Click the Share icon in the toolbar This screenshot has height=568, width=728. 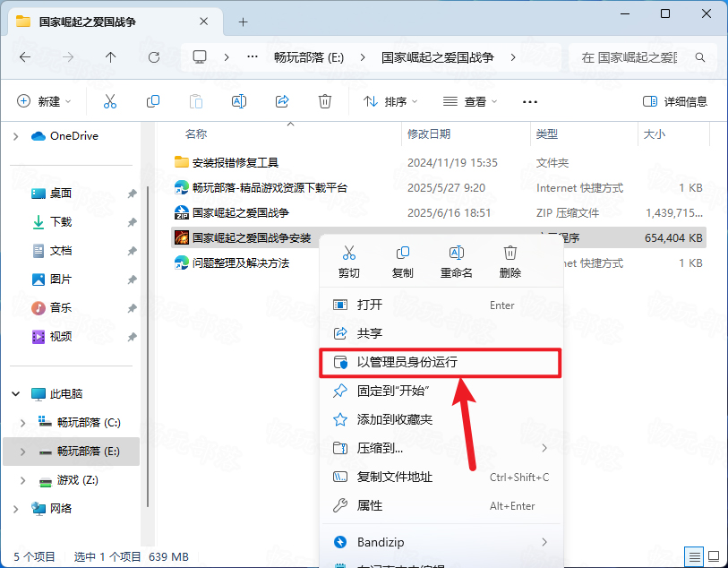pos(282,101)
